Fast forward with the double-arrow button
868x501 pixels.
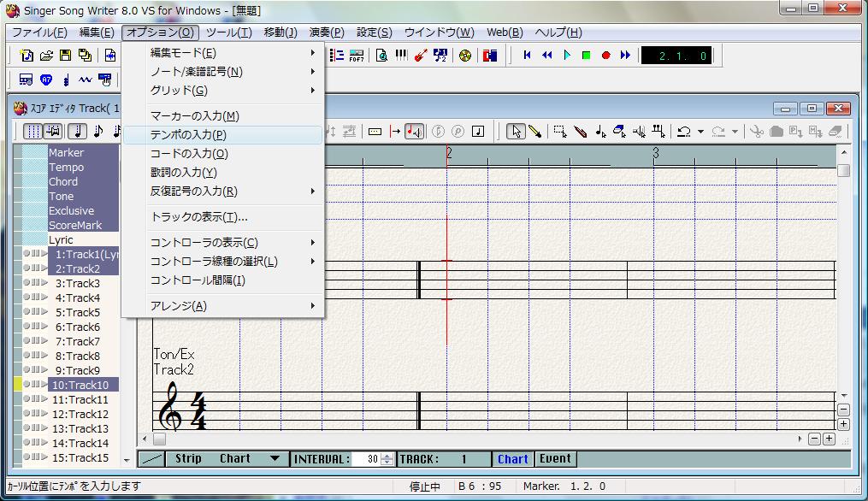coord(625,55)
